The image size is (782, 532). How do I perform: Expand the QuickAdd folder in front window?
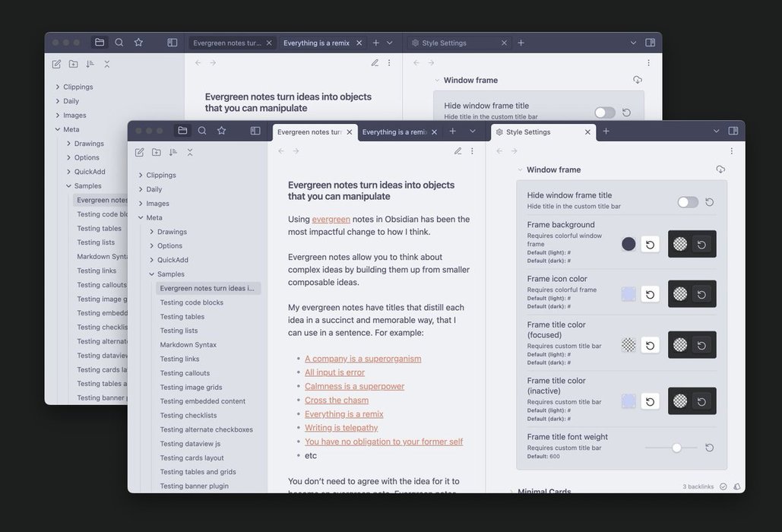(x=152, y=260)
